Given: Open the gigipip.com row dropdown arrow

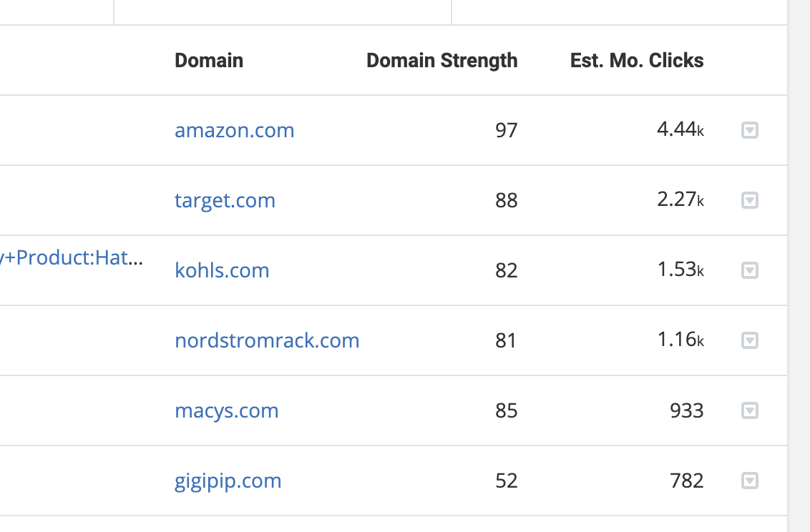Looking at the screenshot, I should click(750, 481).
